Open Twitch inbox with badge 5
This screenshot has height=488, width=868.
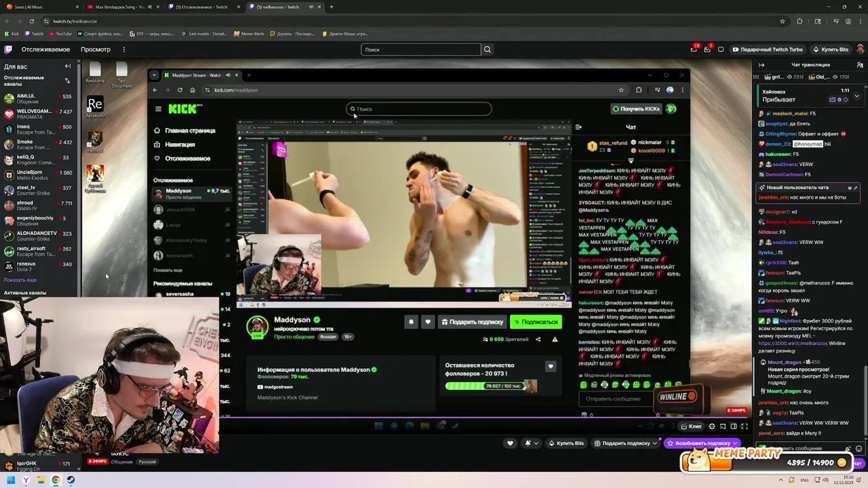(x=707, y=49)
